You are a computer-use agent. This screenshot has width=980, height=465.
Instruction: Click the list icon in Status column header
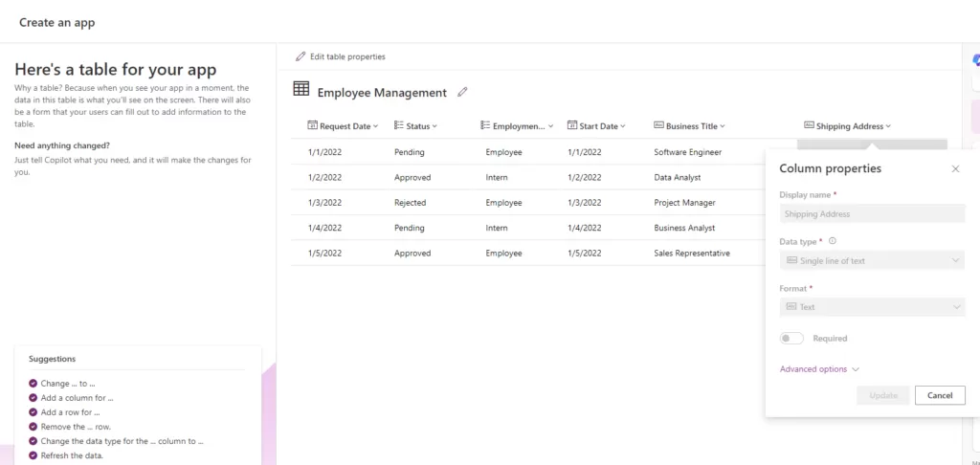pyautogui.click(x=399, y=125)
